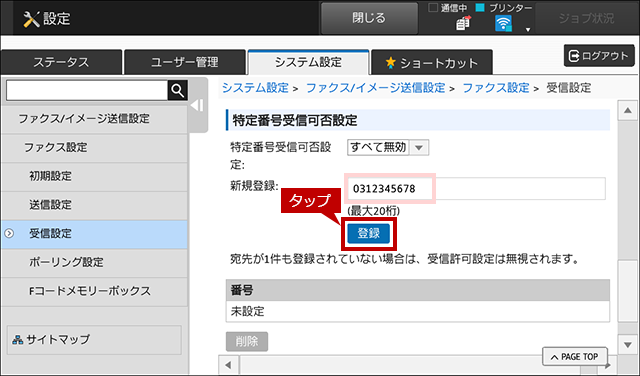The width and height of the screenshot is (640, 376).
Task: Click the 削除 delete button
Action: [x=247, y=341]
